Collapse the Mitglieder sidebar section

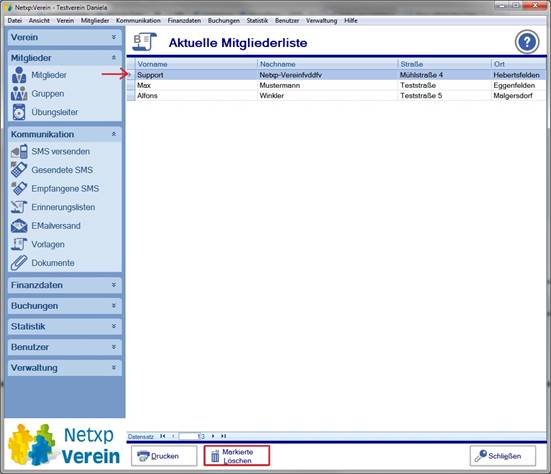[114, 57]
